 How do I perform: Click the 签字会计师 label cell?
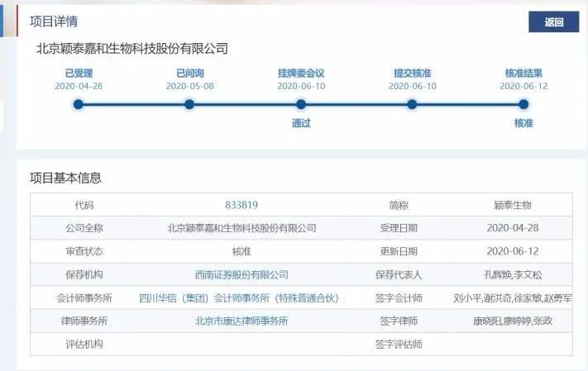pos(399,298)
